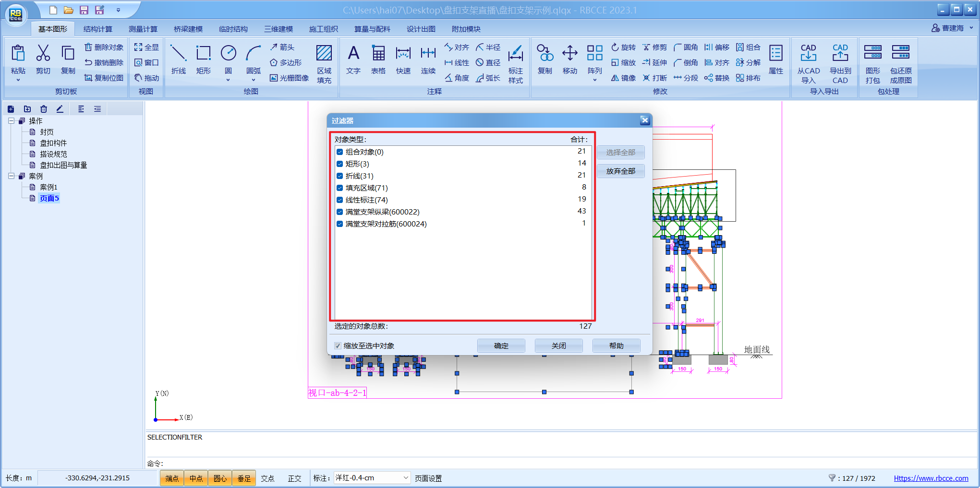Open the www.rbcce.com link
Screen dimensions: 980x488
click(x=931, y=478)
